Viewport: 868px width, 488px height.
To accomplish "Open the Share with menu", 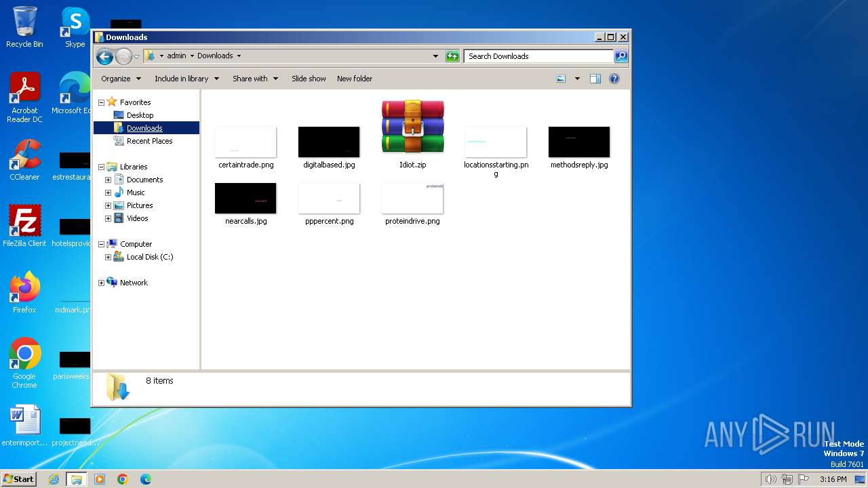I will (x=255, y=79).
